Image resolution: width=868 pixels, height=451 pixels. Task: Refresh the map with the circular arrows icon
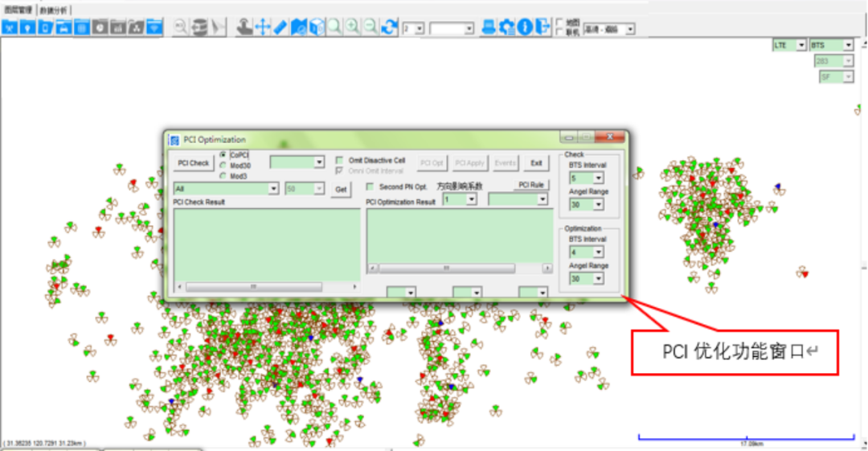pos(389,27)
